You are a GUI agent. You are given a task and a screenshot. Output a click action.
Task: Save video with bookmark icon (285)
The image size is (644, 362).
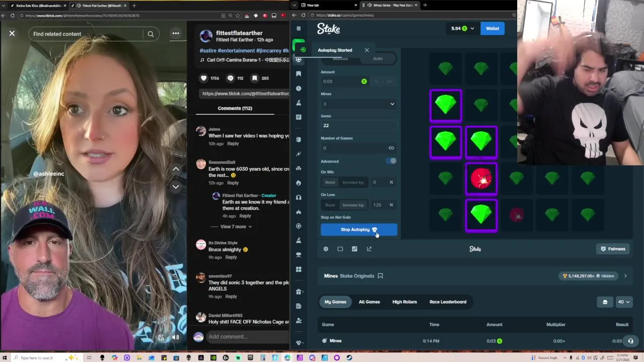pos(255,78)
